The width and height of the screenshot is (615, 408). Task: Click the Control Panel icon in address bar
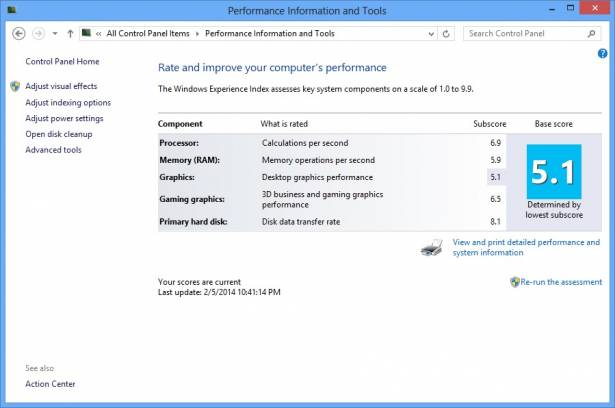click(86, 33)
